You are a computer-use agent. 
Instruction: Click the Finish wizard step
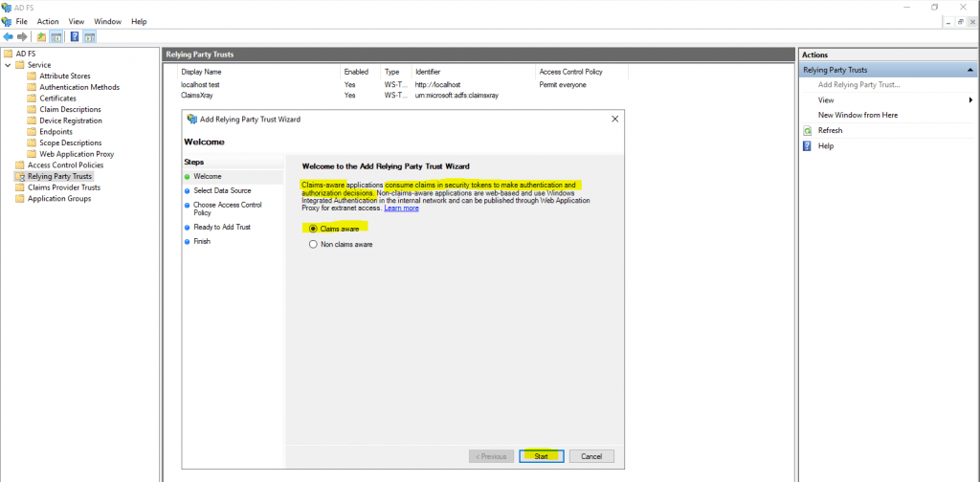[x=202, y=242]
